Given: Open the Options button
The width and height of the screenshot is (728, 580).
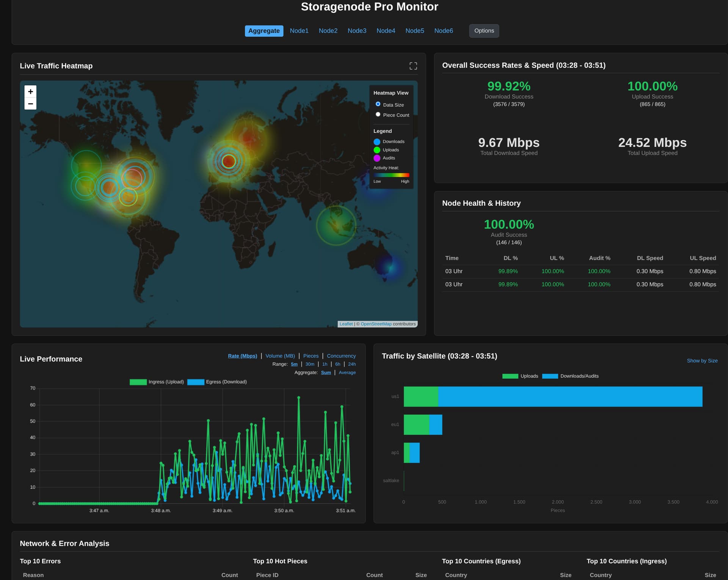Looking at the screenshot, I should coord(484,31).
